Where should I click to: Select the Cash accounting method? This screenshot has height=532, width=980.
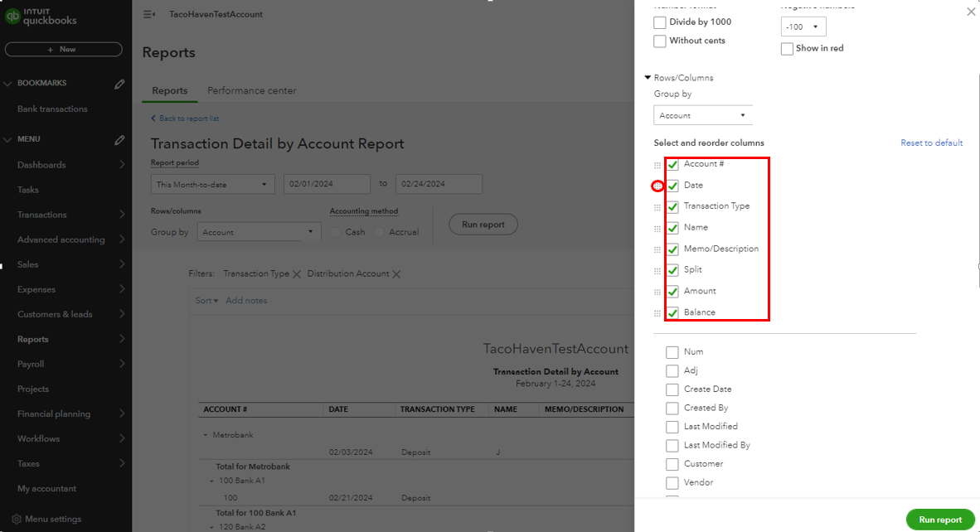click(336, 232)
